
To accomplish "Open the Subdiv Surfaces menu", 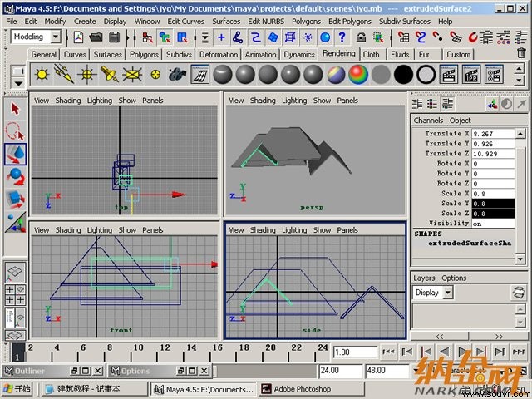I will pos(405,22).
